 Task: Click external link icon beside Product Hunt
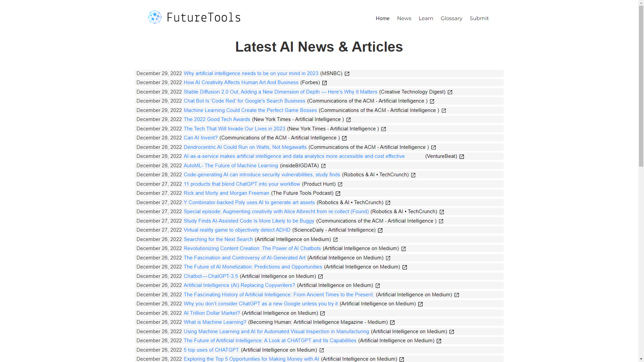pyautogui.click(x=340, y=184)
